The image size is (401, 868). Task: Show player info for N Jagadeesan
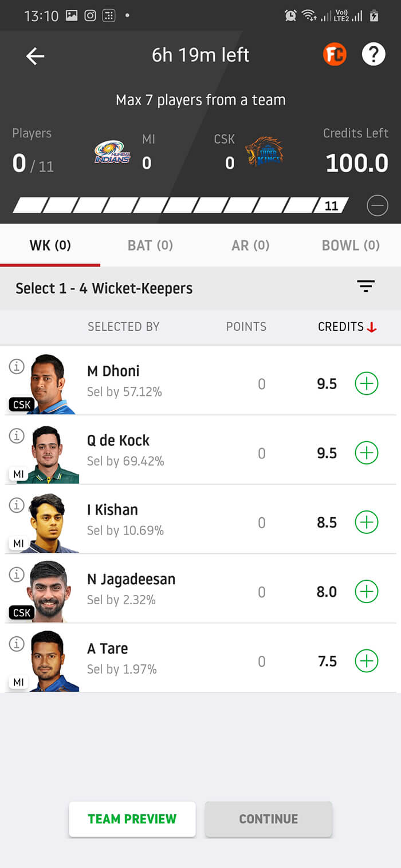pos(17,574)
